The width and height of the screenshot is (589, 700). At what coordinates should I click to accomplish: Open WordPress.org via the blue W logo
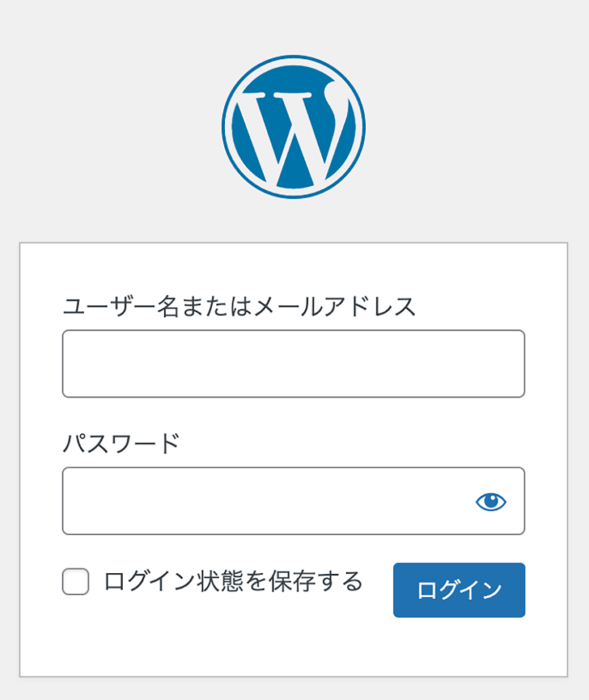(293, 127)
